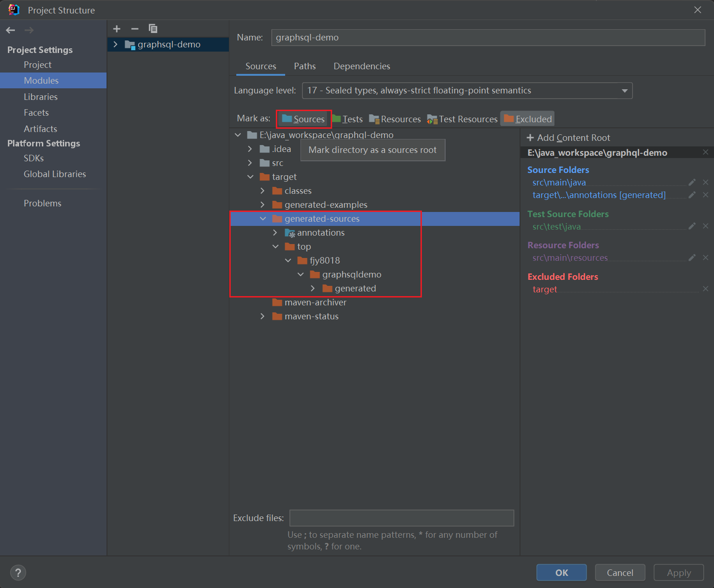
Task: Click the back navigation arrow
Action: click(11, 30)
